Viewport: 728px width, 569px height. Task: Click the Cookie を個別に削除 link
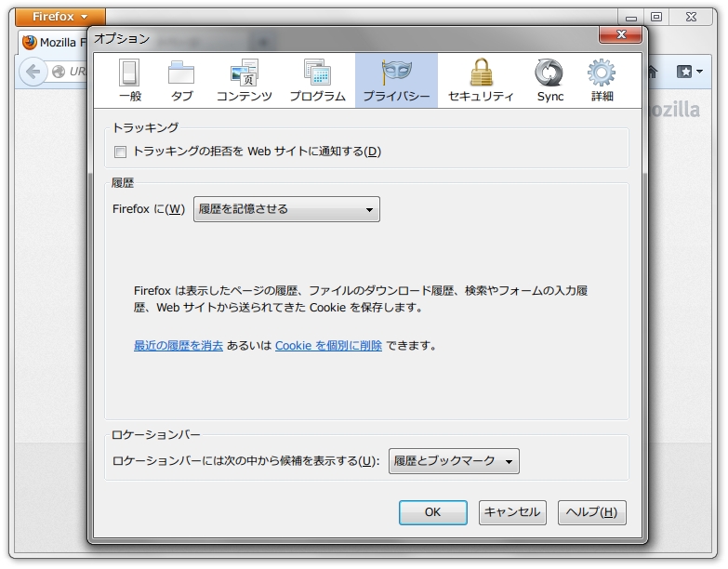click(329, 346)
